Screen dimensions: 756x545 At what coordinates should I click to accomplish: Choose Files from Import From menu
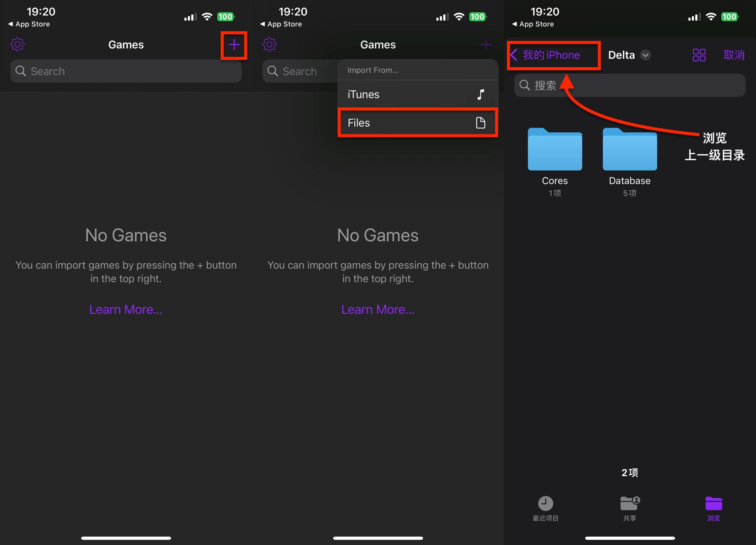417,123
